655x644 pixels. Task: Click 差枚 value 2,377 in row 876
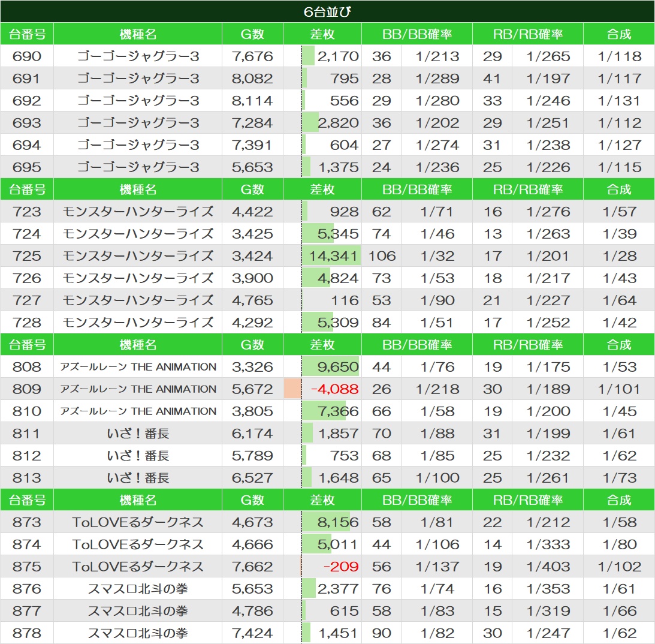pyautogui.click(x=338, y=588)
